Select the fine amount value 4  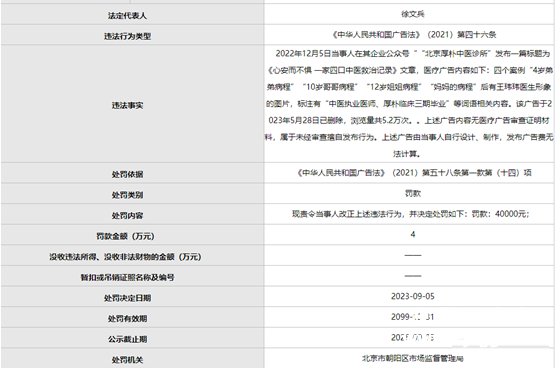click(413, 234)
